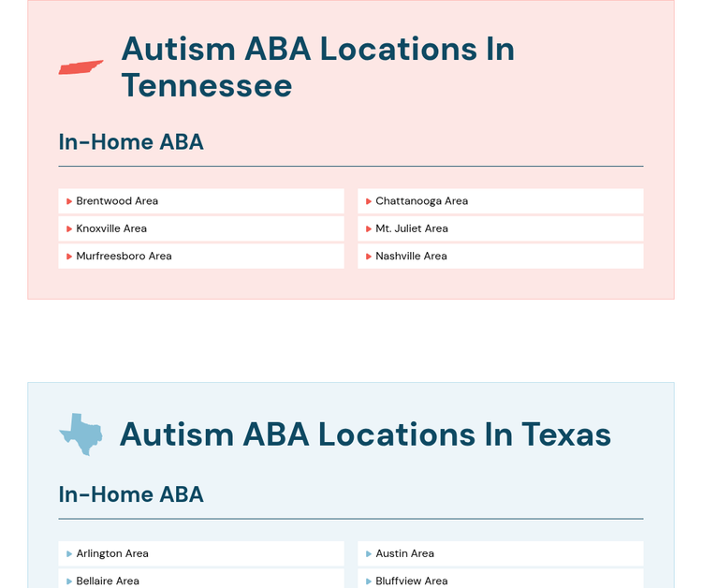Open the Austin Area location page
The image size is (702, 588).
click(x=404, y=554)
